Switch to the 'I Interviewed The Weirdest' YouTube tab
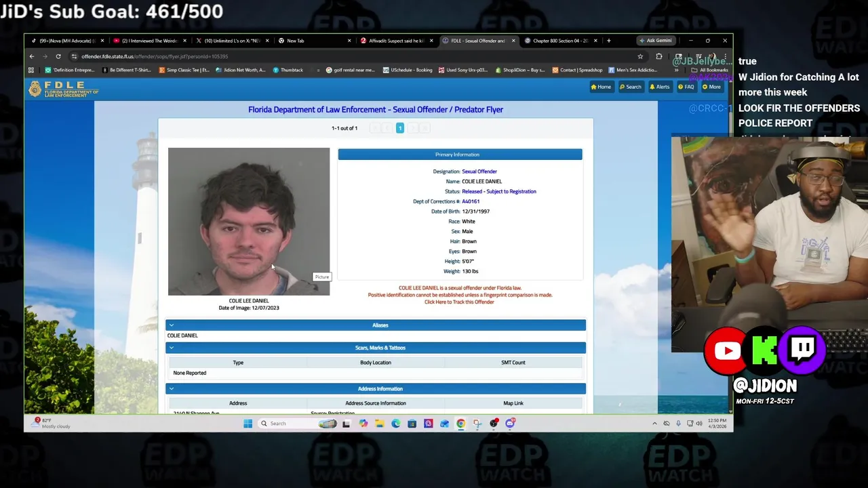Image resolution: width=868 pixels, height=488 pixels. pos(149,41)
